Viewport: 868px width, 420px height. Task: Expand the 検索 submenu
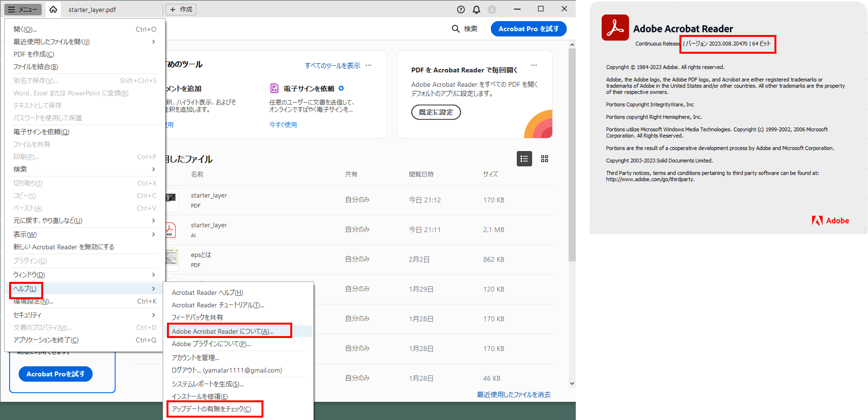point(85,169)
